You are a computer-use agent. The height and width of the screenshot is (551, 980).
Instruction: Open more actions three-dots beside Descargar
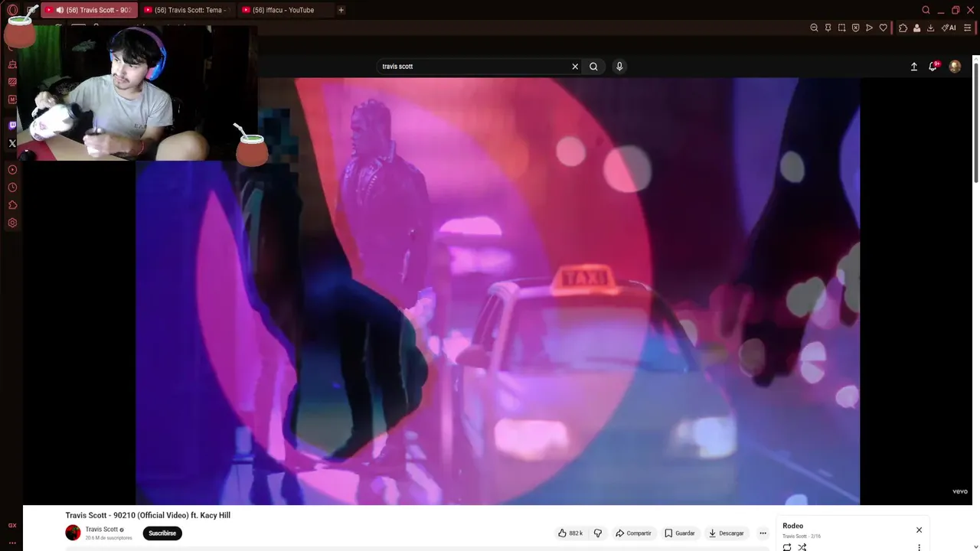click(763, 533)
